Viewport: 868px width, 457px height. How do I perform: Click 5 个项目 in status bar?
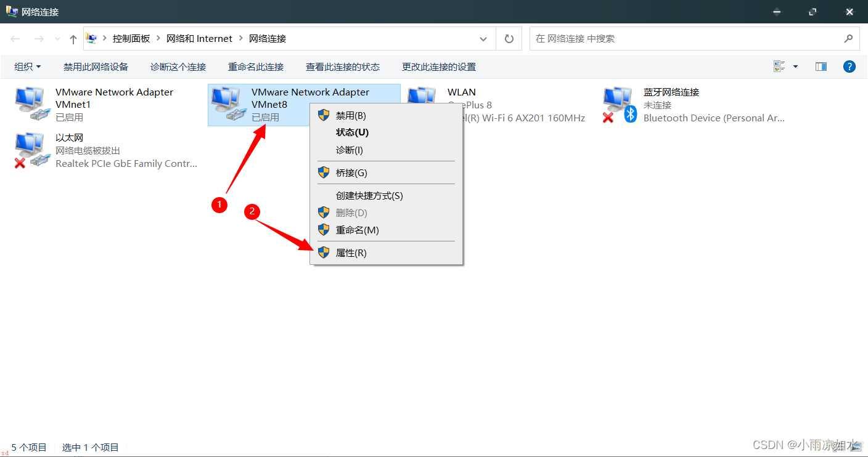[x=29, y=448]
